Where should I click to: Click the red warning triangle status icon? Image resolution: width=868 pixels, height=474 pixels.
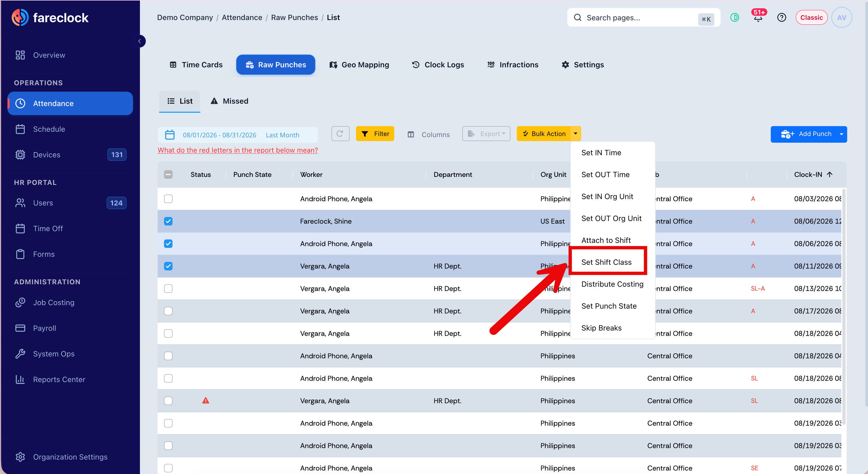point(206,401)
